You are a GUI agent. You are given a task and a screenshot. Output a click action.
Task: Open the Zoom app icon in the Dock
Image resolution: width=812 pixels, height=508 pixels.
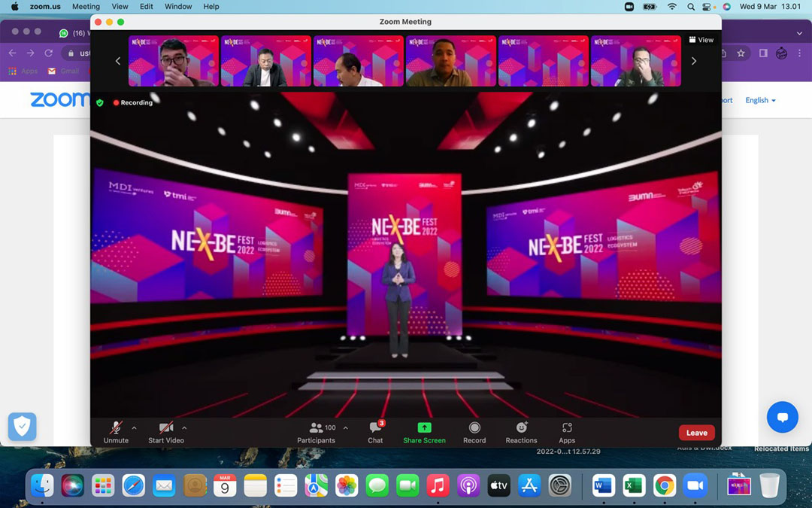point(695,485)
